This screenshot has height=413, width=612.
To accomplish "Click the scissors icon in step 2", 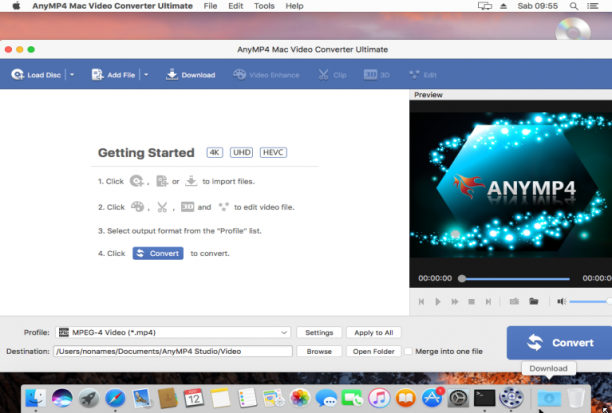I will coord(162,207).
